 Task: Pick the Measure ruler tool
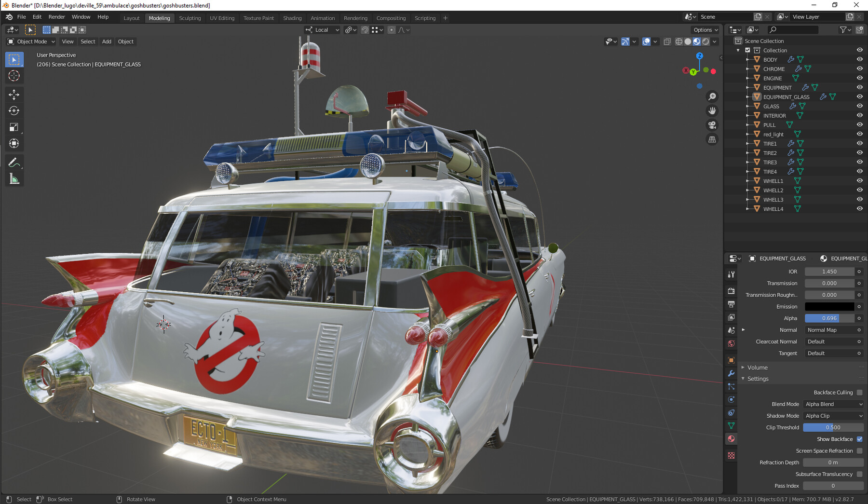point(14,179)
